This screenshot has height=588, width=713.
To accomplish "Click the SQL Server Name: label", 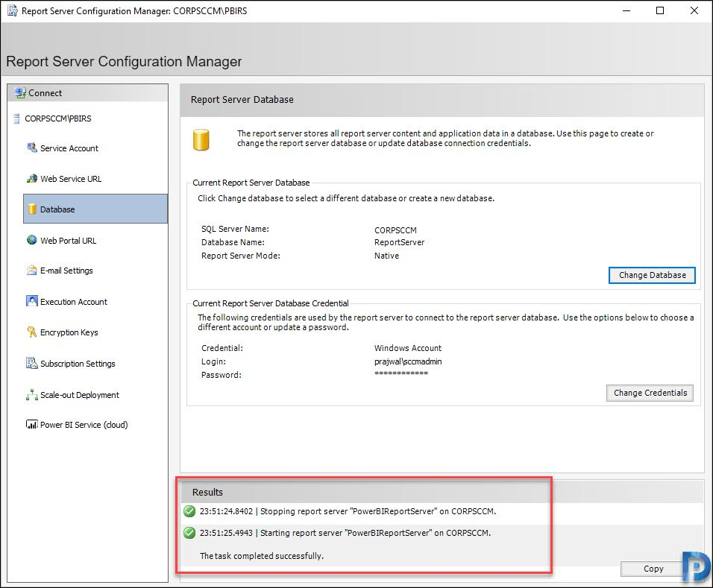I will pyautogui.click(x=235, y=229).
